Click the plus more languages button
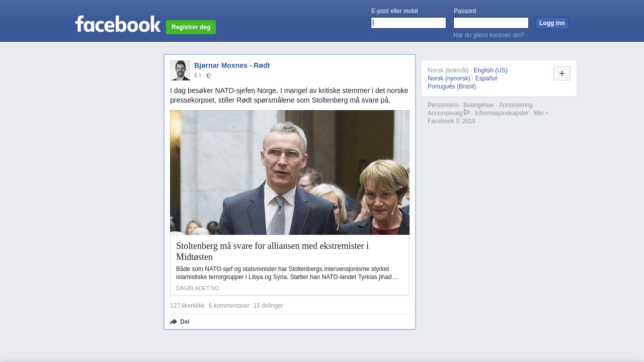Image resolution: width=644 pixels, height=362 pixels. coord(562,73)
